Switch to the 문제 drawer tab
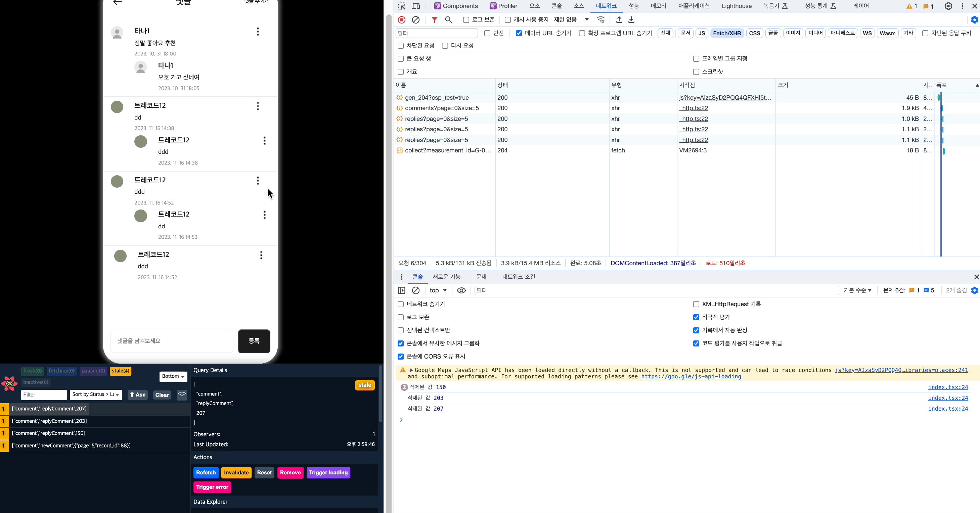The height and width of the screenshot is (513, 980). [x=481, y=277]
